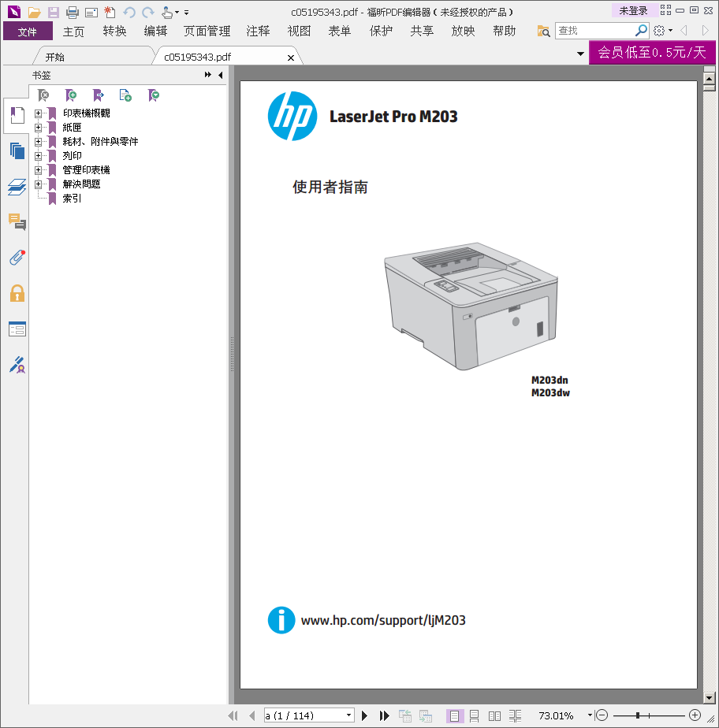This screenshot has height=728, width=719.
Task: Click the Print icon in quick toolbar
Action: click(72, 13)
